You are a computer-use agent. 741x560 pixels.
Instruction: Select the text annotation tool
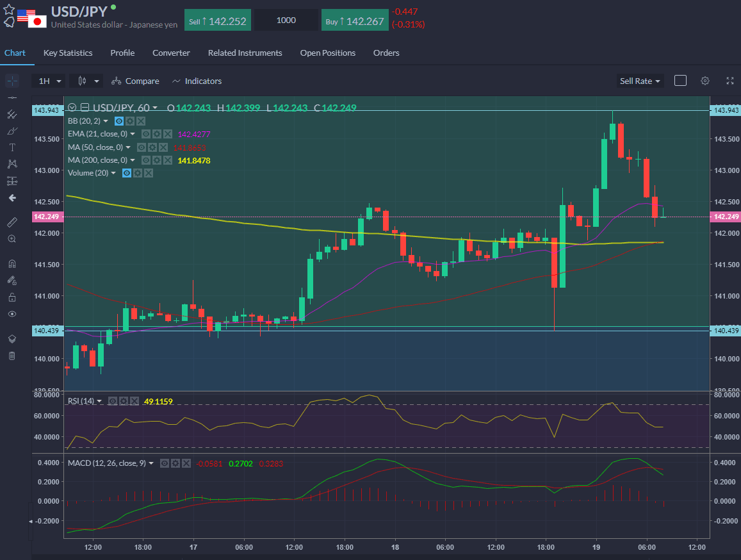[12, 147]
